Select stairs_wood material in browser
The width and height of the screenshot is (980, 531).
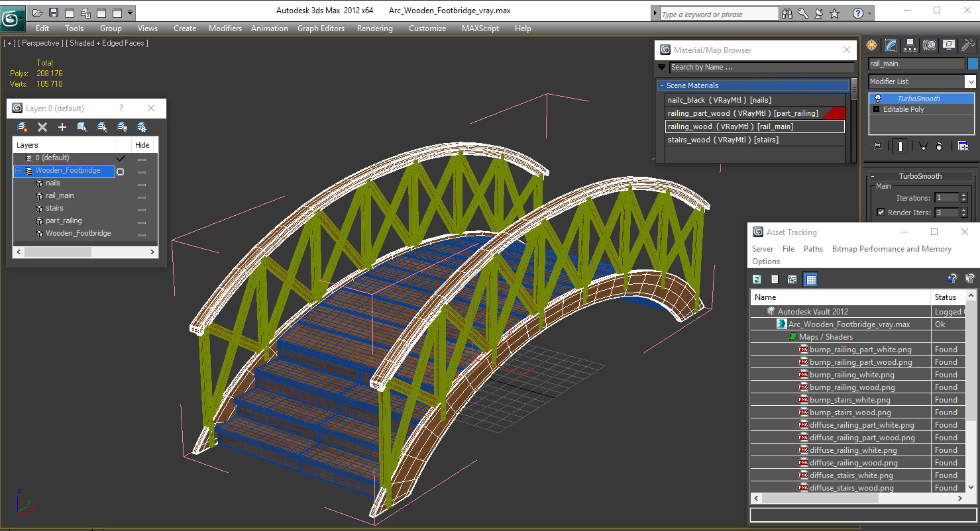tap(755, 140)
